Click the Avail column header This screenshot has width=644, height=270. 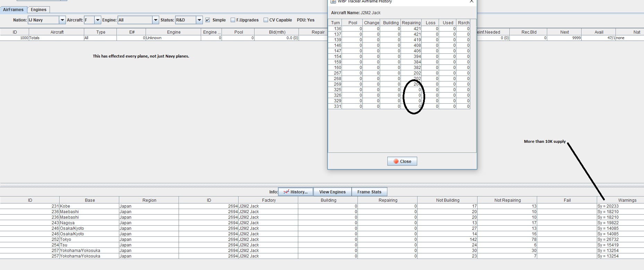tap(599, 32)
